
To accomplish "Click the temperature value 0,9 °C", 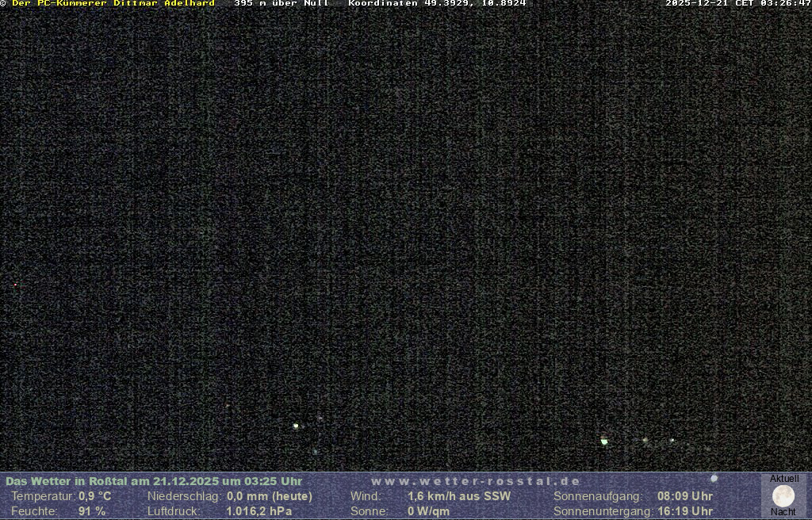I will coord(95,496).
